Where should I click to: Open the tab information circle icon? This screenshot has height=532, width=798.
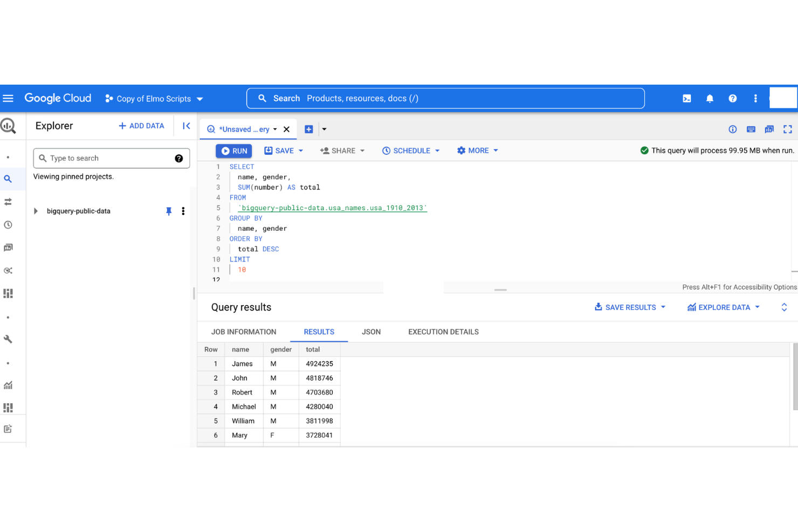733,129
